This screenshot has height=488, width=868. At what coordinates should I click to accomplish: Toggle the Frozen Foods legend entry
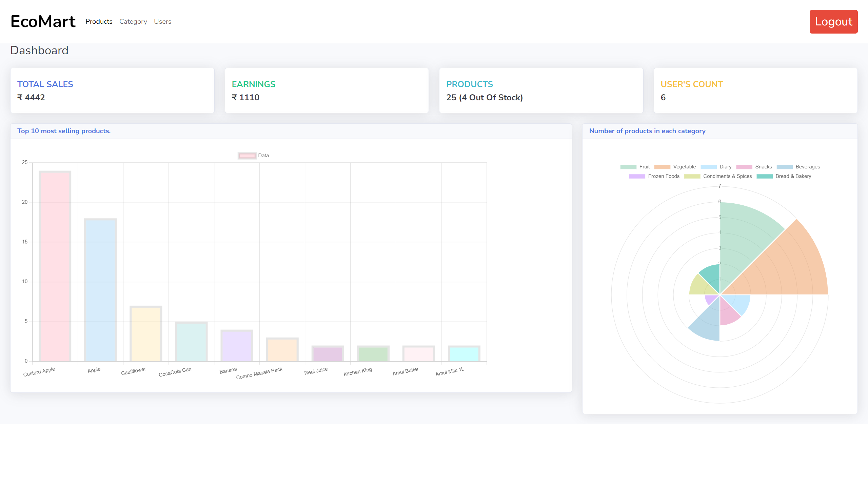[663, 176]
